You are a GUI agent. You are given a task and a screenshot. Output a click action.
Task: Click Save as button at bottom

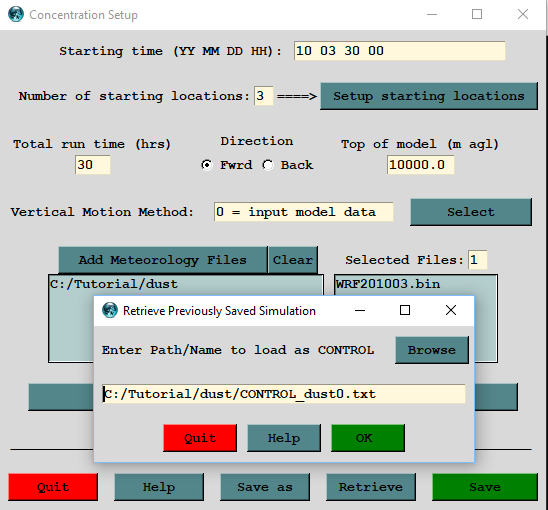click(265, 487)
